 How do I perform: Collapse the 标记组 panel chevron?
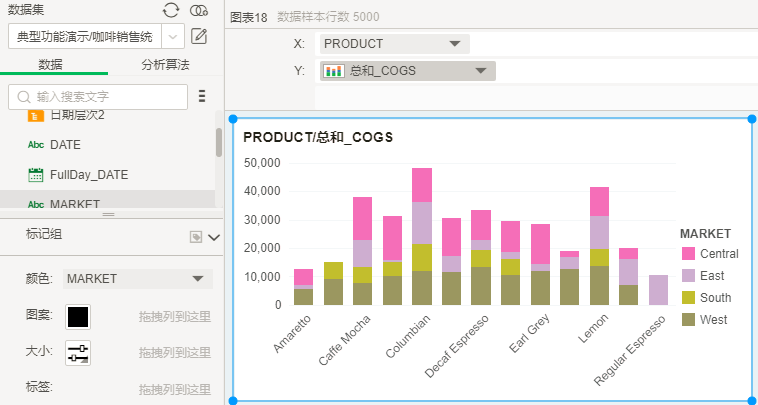click(x=214, y=237)
